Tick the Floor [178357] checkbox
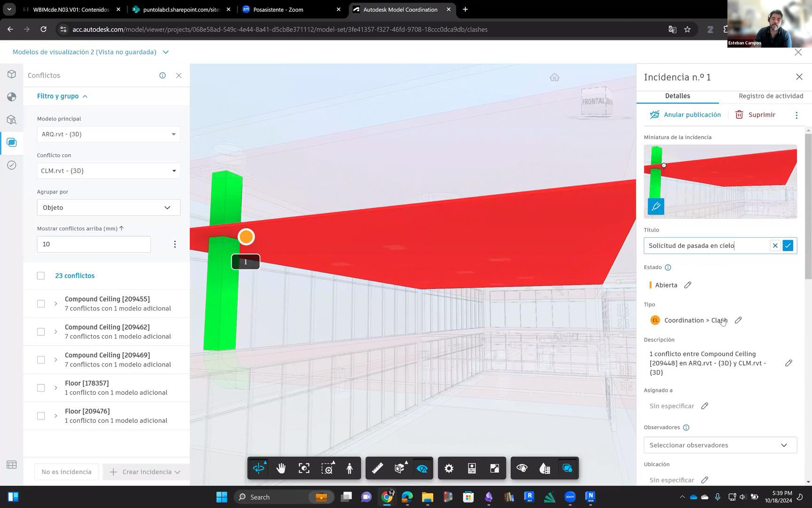The height and width of the screenshot is (508, 812). (41, 388)
